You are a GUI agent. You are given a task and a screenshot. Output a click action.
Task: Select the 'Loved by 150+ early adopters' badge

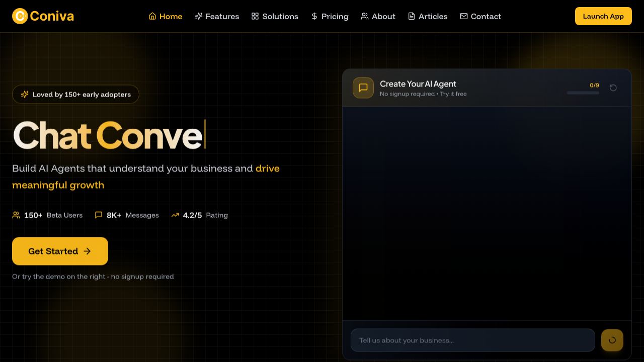click(x=75, y=94)
